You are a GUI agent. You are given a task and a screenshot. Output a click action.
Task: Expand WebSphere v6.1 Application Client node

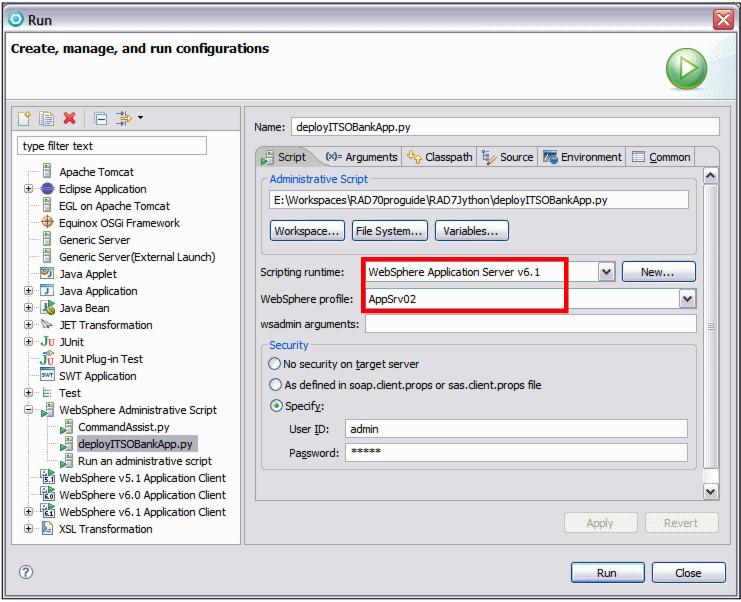click(x=28, y=512)
